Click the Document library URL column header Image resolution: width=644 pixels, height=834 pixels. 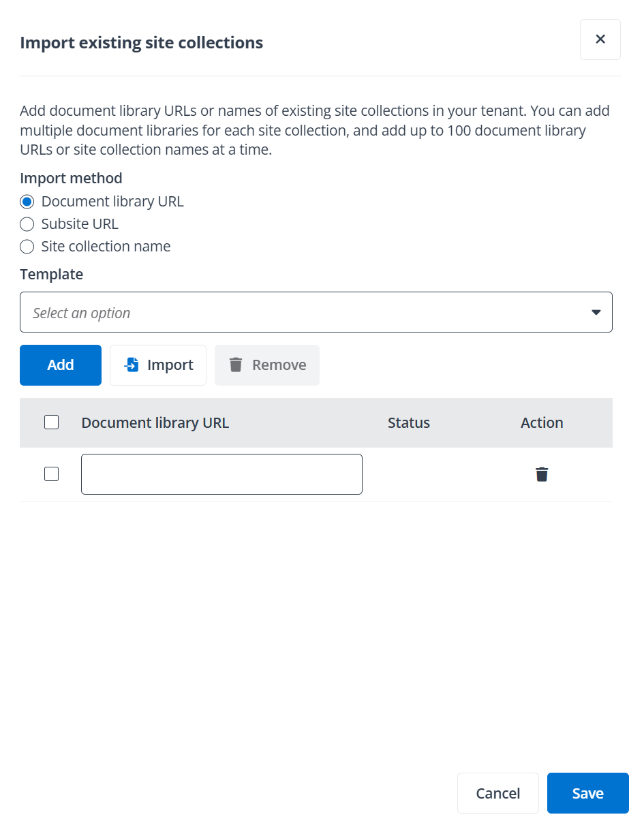(x=155, y=422)
